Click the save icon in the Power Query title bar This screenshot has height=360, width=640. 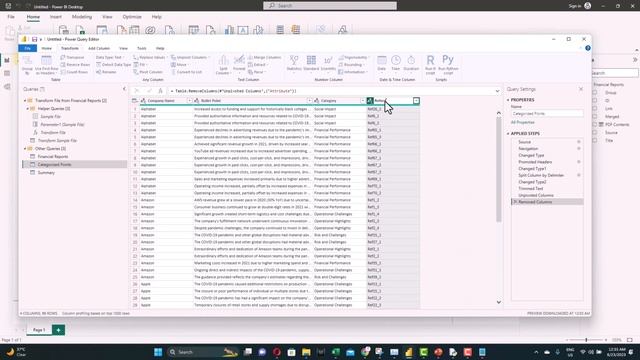tap(34, 39)
